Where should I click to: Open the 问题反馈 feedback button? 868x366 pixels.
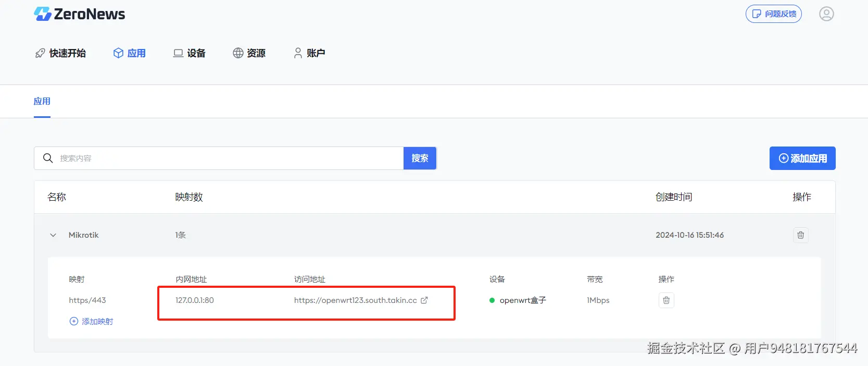[x=773, y=14]
